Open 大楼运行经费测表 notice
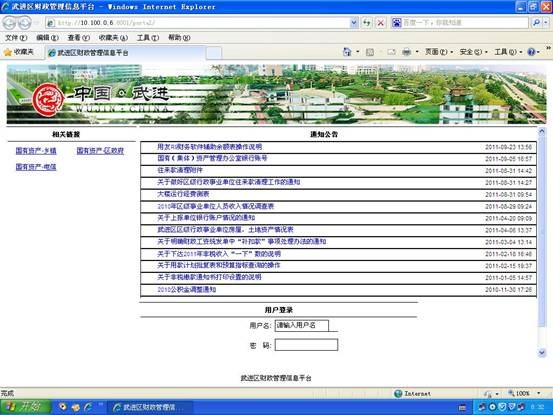Viewport: 553px width, 415px height. (183, 194)
